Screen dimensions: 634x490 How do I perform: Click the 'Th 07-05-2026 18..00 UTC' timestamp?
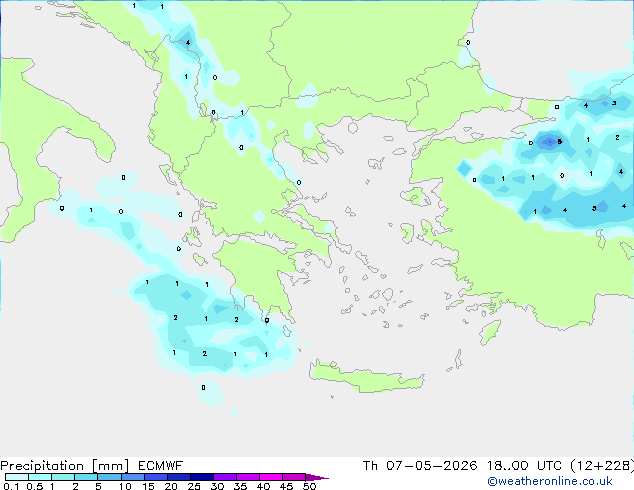click(462, 466)
